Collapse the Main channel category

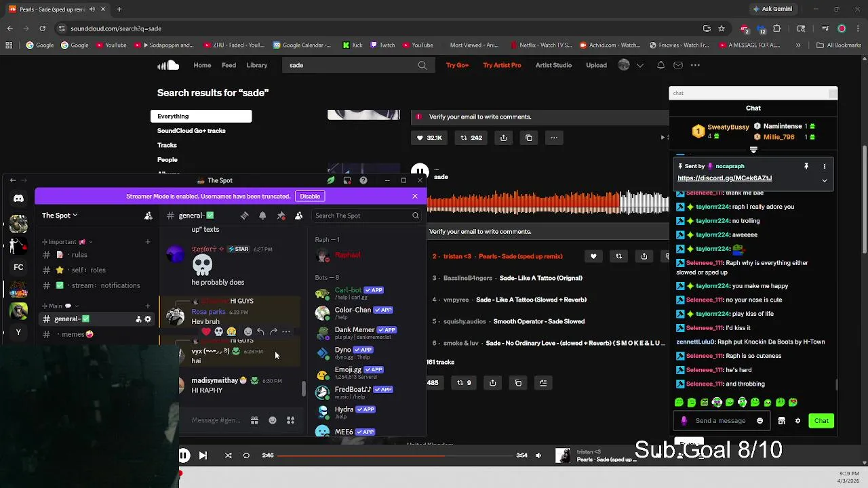[61, 306]
